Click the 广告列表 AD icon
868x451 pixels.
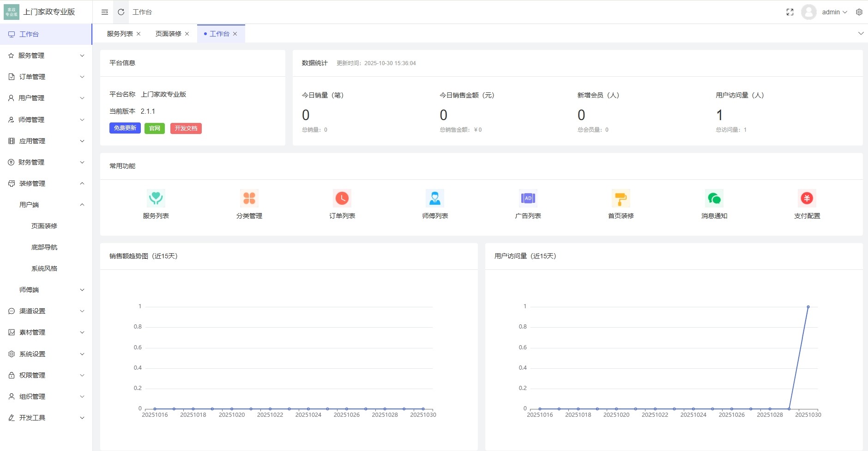tap(528, 198)
